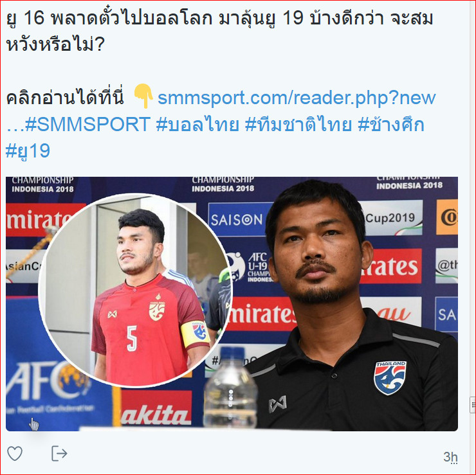The height and width of the screenshot is (475, 476).
Task: Open the #ช้างศึก hashtag
Action: (391, 124)
